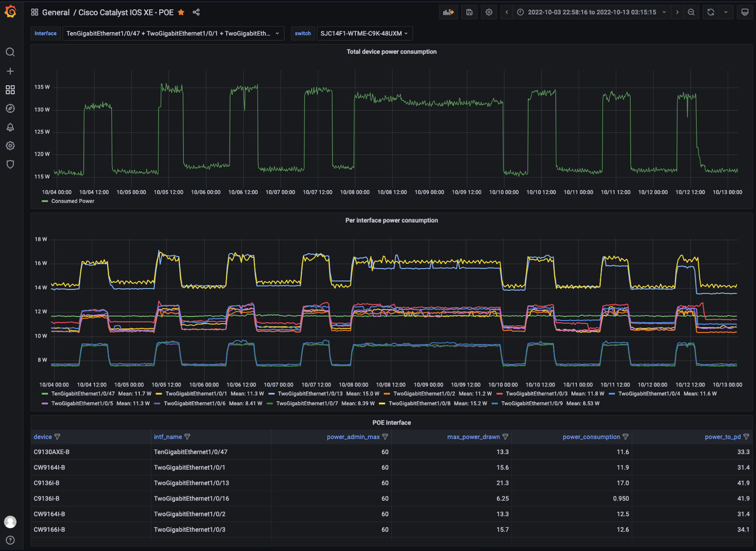Unstar the dashboard with the star icon
The width and height of the screenshot is (756, 551).
(181, 12)
